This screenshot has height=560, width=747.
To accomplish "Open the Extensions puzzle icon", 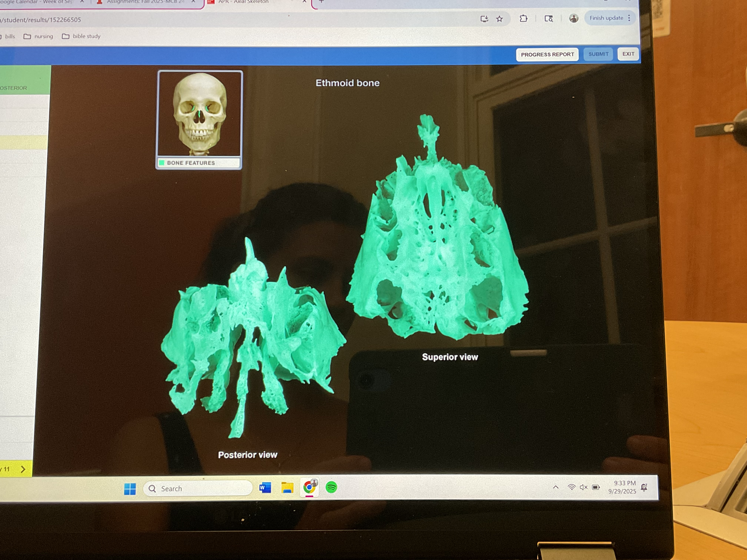I will [523, 19].
